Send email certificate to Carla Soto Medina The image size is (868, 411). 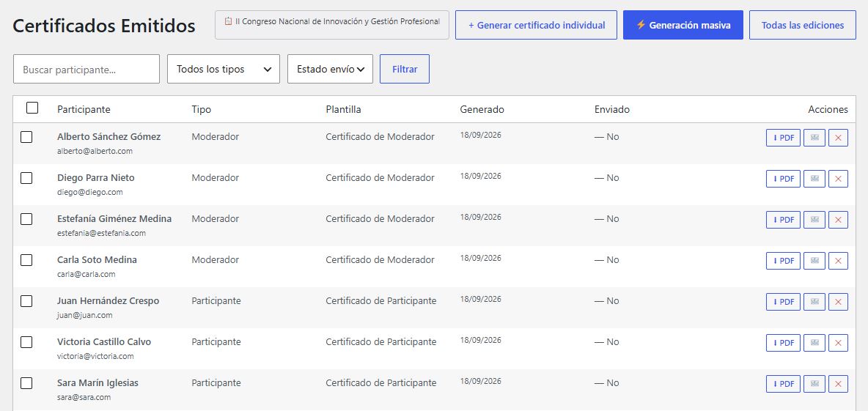point(814,261)
